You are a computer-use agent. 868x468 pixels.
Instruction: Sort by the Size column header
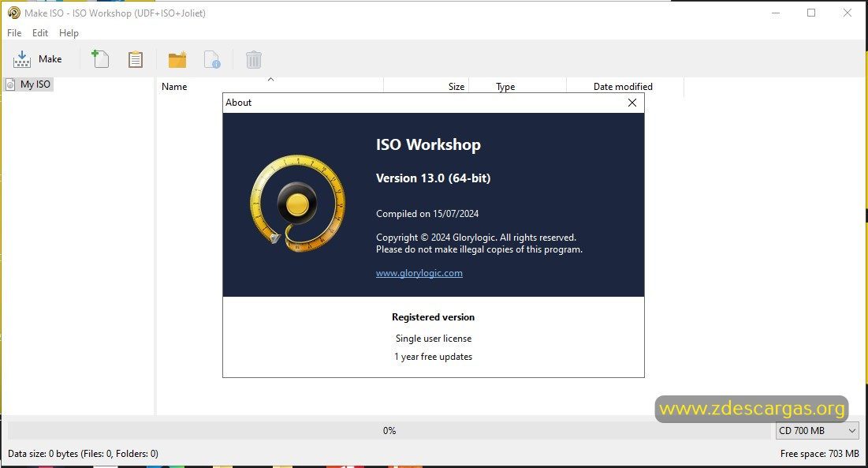pyautogui.click(x=427, y=86)
